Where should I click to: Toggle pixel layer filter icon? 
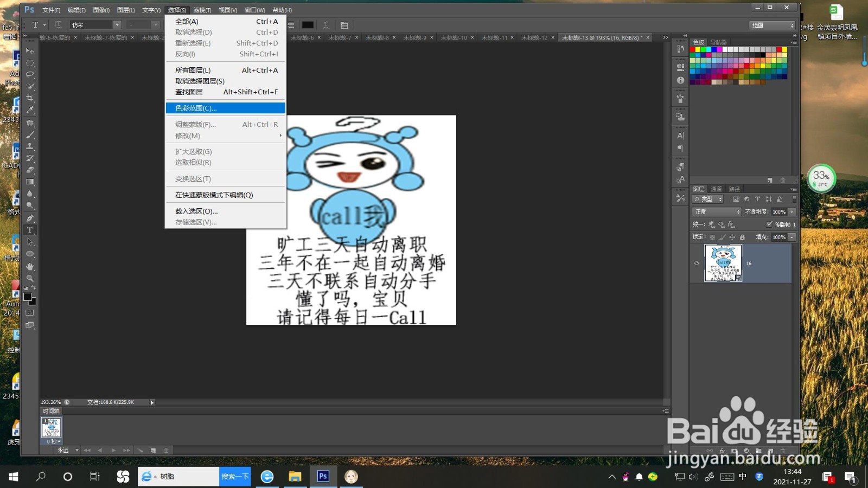click(x=736, y=199)
